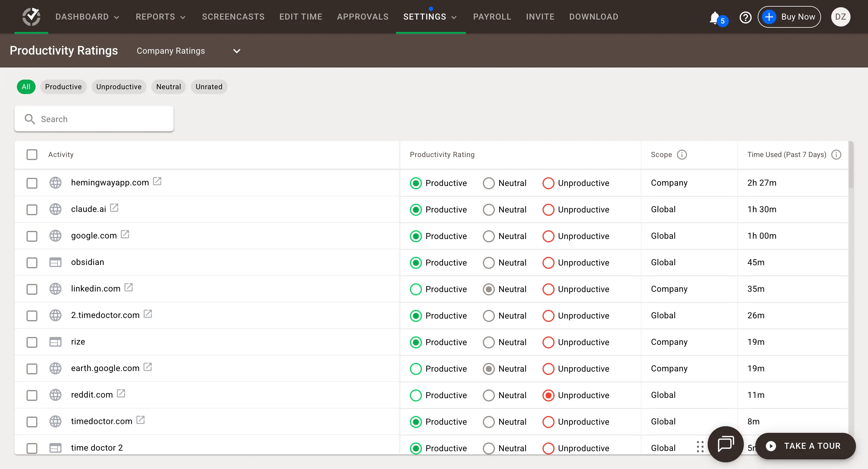This screenshot has width=868, height=469.
Task: Set rize rating to Neutral
Action: pos(489,342)
